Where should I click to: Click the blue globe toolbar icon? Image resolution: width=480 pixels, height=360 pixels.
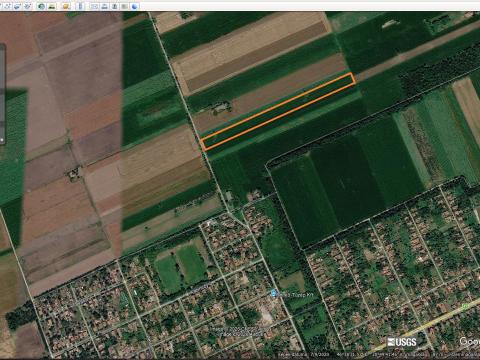tap(134, 6)
